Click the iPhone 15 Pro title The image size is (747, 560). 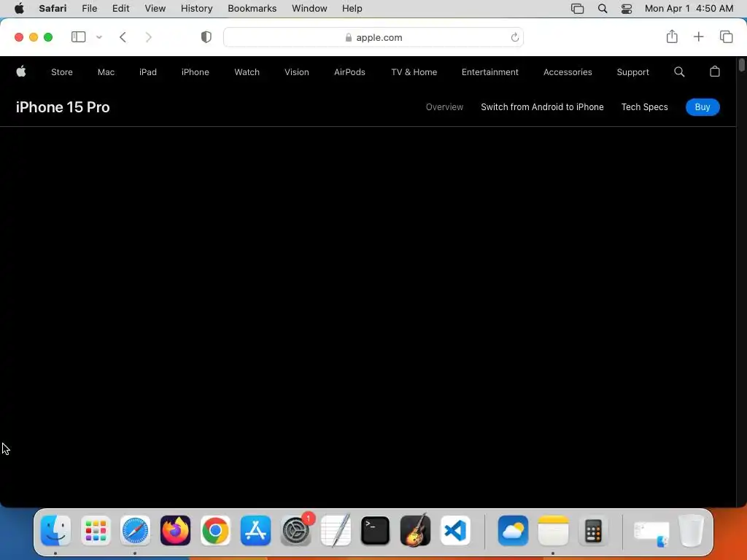(63, 107)
